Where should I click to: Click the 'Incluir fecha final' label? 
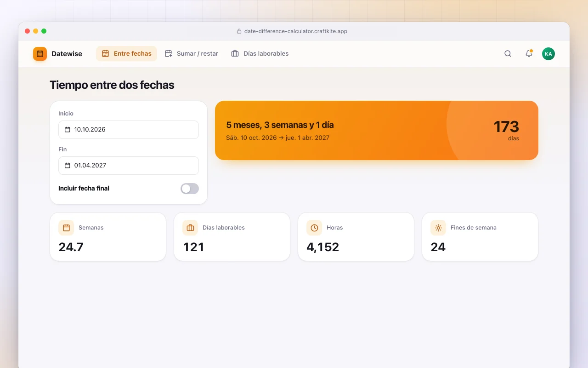pyautogui.click(x=84, y=189)
